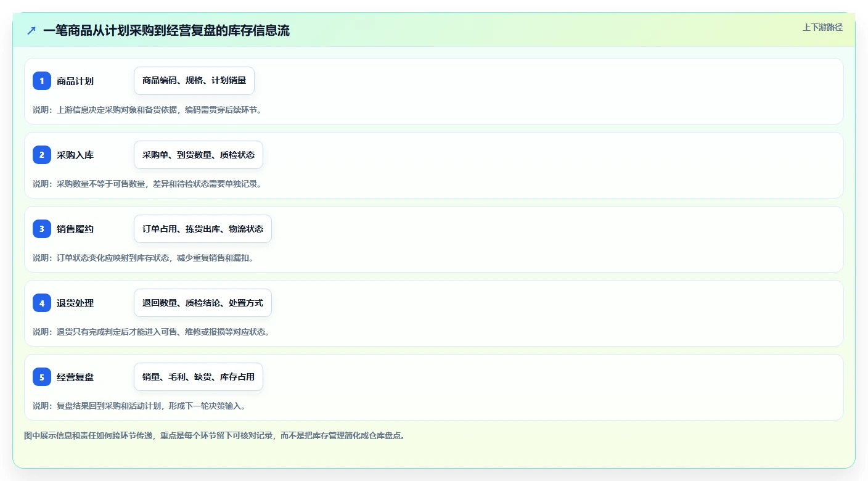Image resolution: width=868 pixels, height=481 pixels.
Task: Click the 商品计划 step name
Action: (x=75, y=81)
